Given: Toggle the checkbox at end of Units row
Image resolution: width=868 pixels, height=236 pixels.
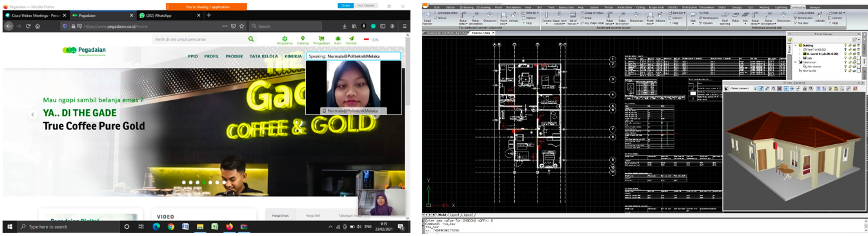Looking at the screenshot, I should pos(859,58).
